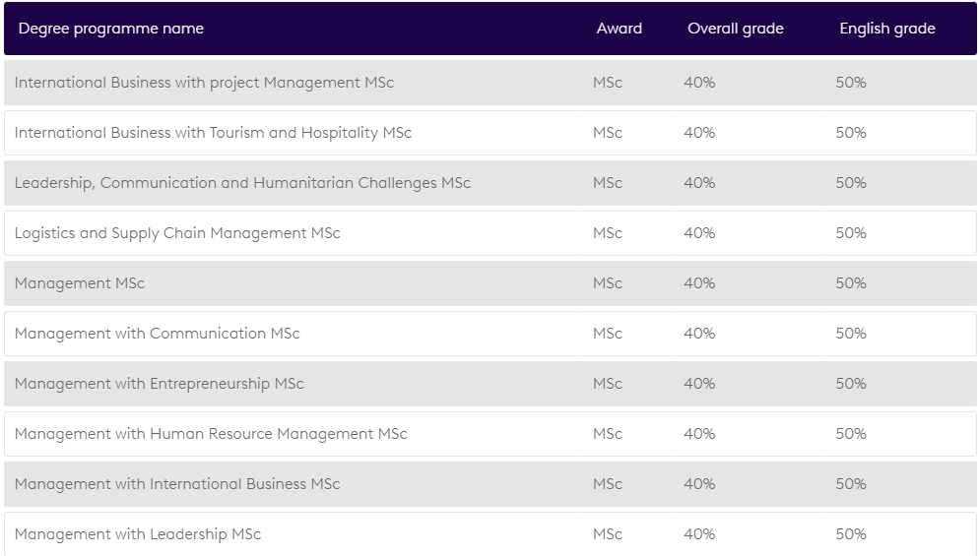Click overall grade 40% for Management with Entrepreneurship
The width and height of the screenshot is (980, 556).
click(699, 384)
